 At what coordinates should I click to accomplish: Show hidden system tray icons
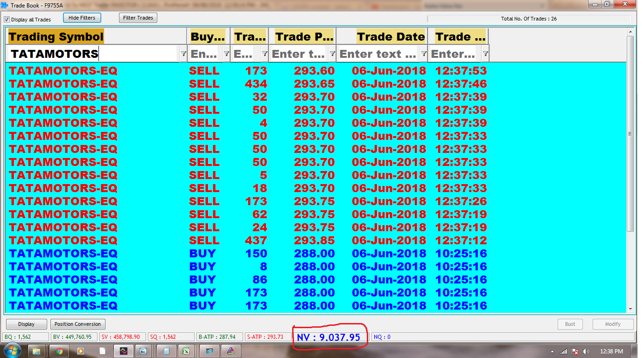coord(553,351)
